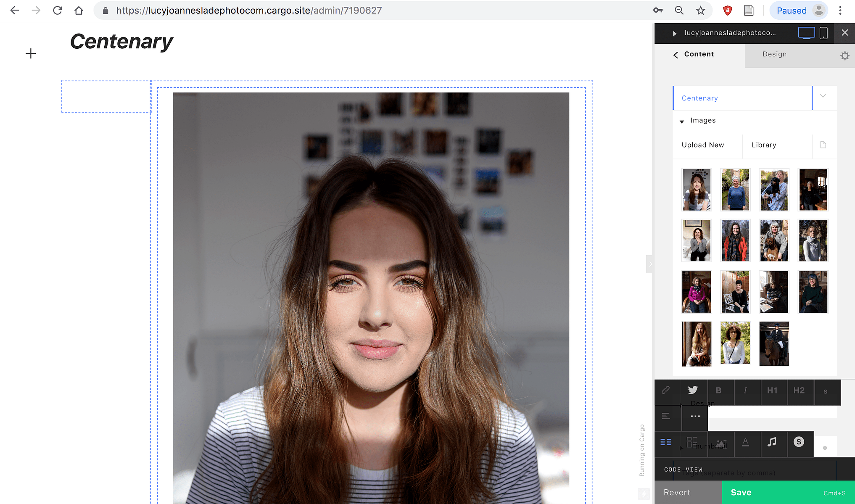Screen dimensions: 855x504
Task: Select the woman with brown dog thumbnail
Action: (x=774, y=240)
